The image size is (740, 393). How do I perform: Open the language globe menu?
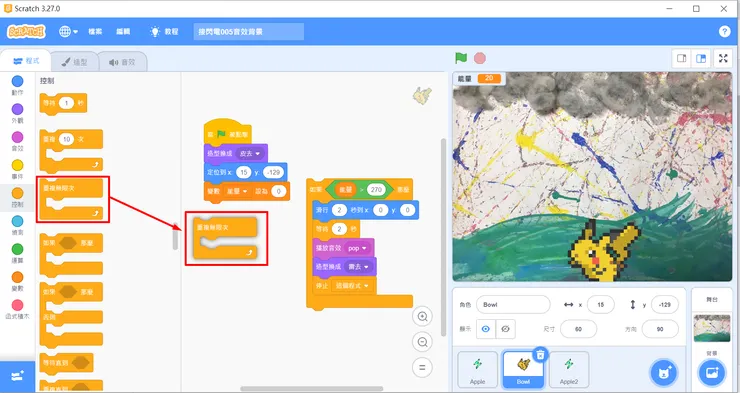[68, 32]
